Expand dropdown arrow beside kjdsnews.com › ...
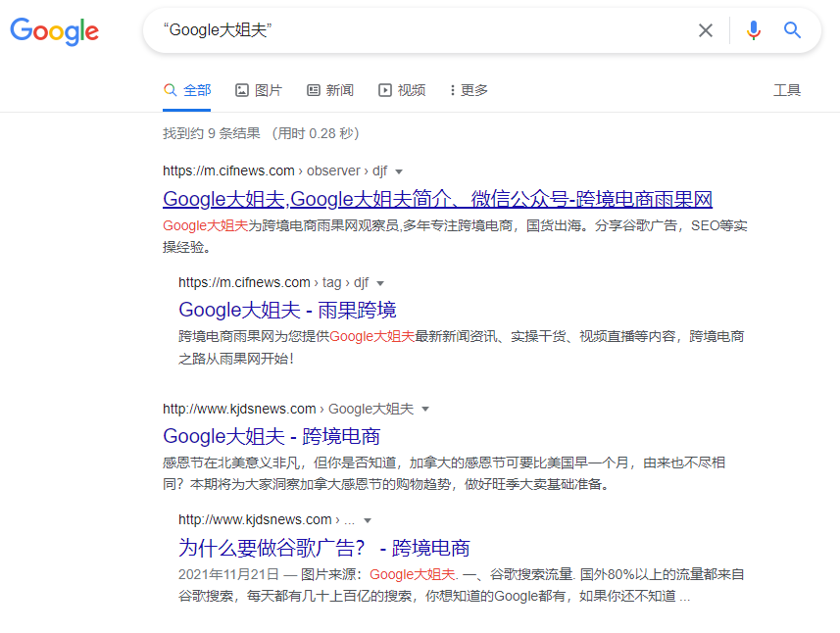 (x=368, y=520)
